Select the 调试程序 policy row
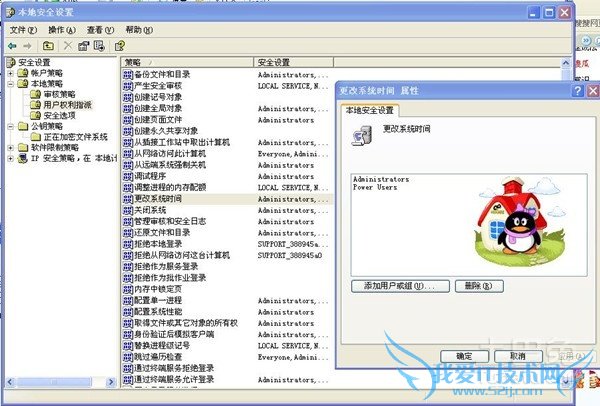 (x=227, y=176)
